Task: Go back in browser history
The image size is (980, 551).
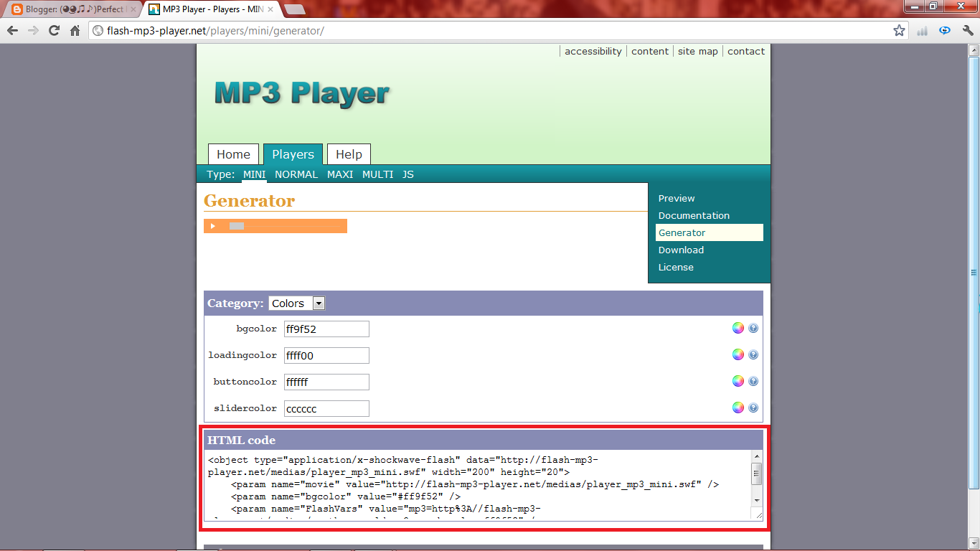Action: click(x=12, y=31)
